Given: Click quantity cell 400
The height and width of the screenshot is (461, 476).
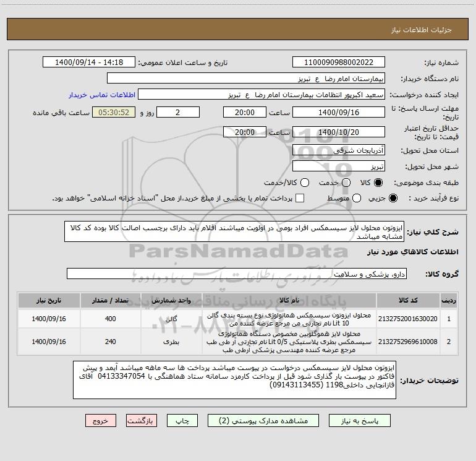Looking at the screenshot, I should [110, 319].
